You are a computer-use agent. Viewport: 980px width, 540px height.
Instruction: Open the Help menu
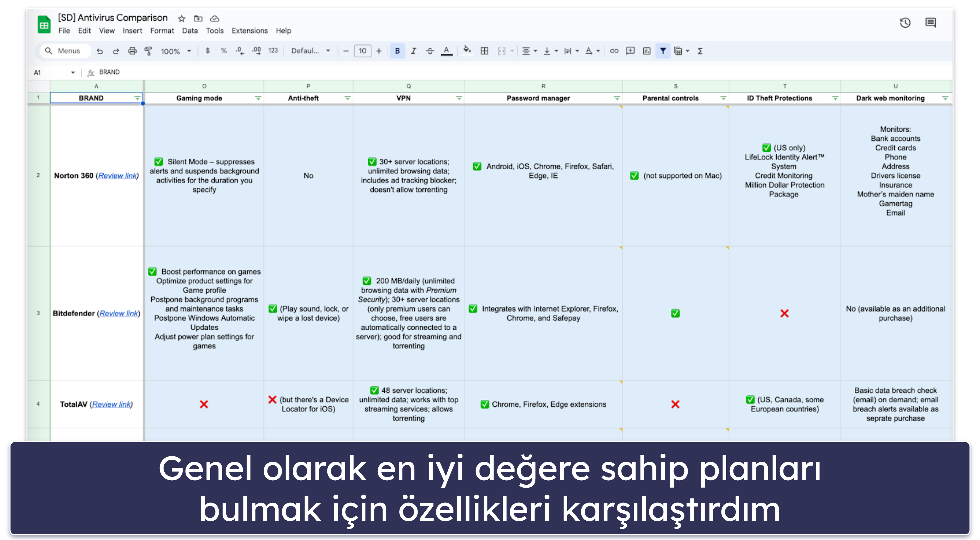tap(284, 31)
